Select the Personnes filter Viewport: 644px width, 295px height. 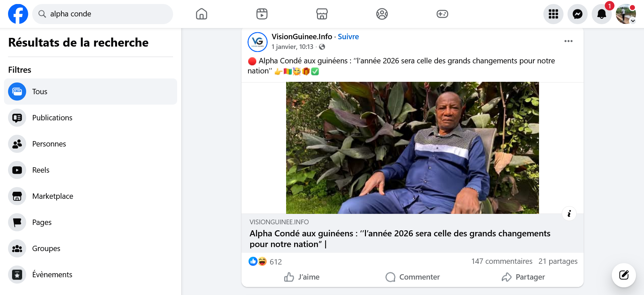tap(49, 144)
